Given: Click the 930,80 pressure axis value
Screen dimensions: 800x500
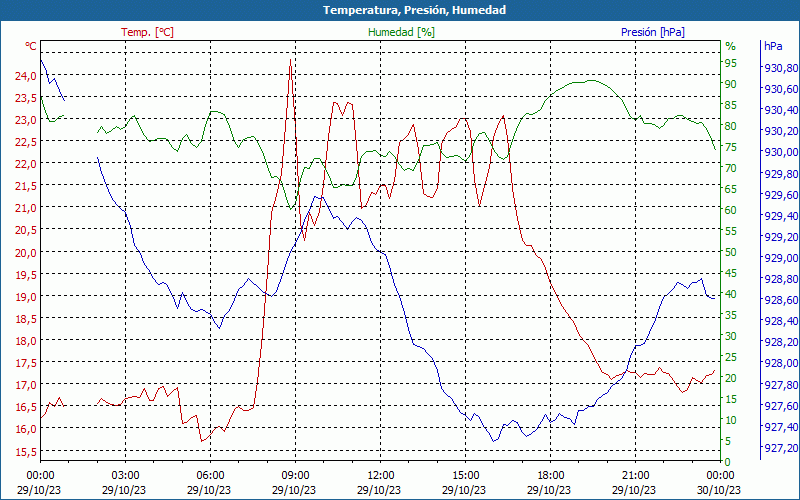Looking at the screenshot, I should point(781,68).
